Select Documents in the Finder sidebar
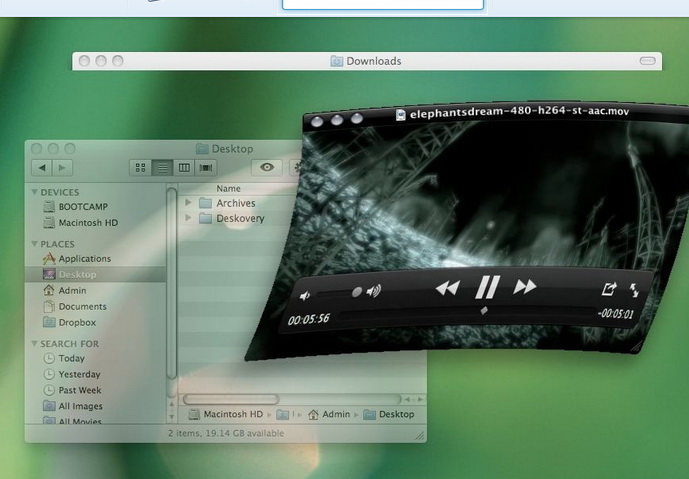 click(82, 307)
